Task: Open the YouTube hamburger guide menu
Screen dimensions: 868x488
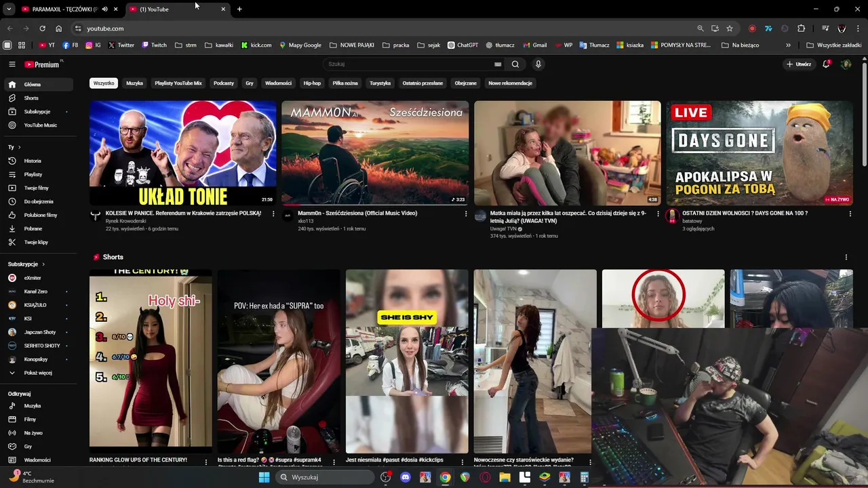Action: [12, 64]
